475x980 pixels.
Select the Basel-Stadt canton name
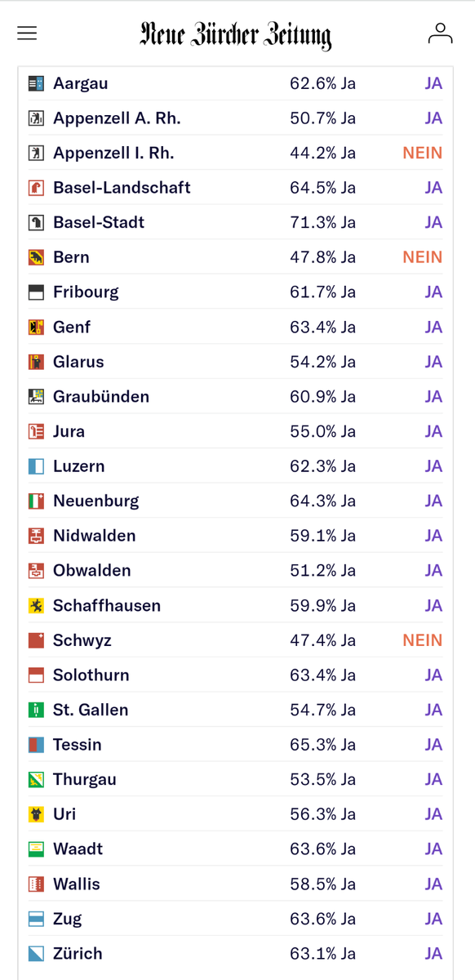(99, 222)
